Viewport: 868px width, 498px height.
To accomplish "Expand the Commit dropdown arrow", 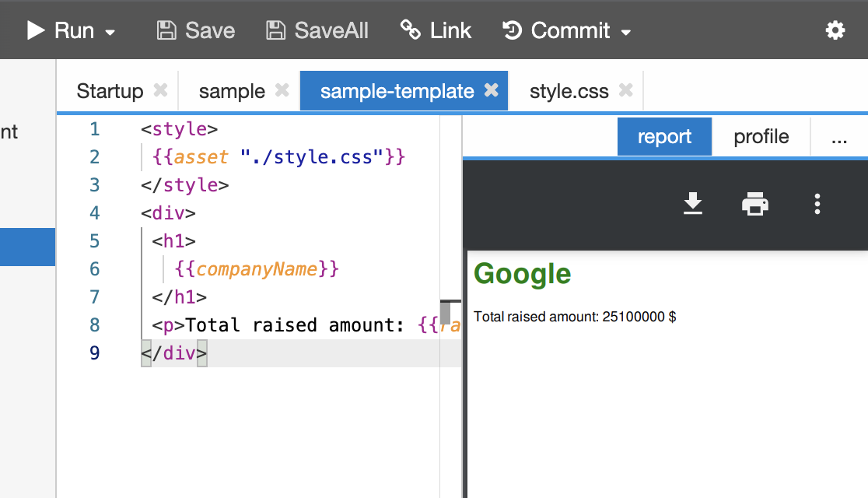I will [x=625, y=32].
